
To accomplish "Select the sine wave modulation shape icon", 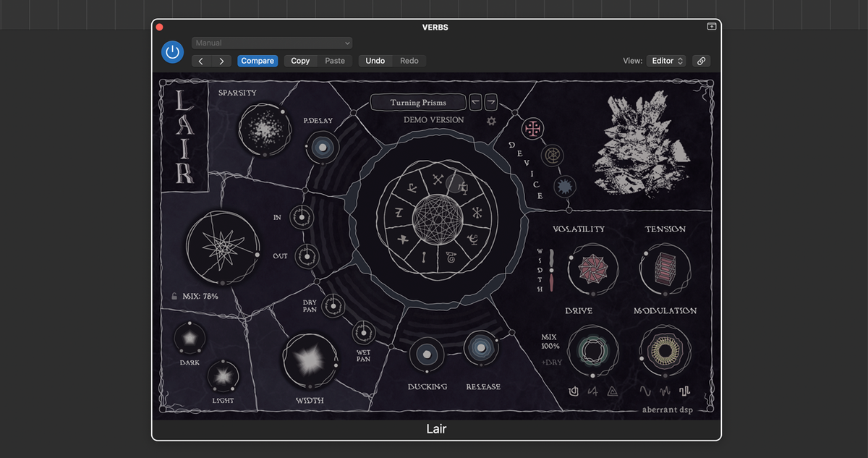I will pyautogui.click(x=646, y=391).
